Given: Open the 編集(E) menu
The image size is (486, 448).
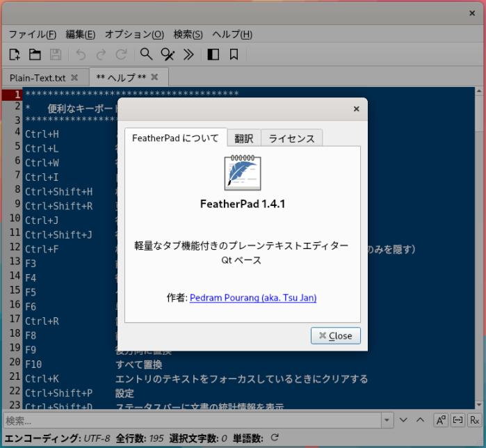Looking at the screenshot, I should click(80, 34).
